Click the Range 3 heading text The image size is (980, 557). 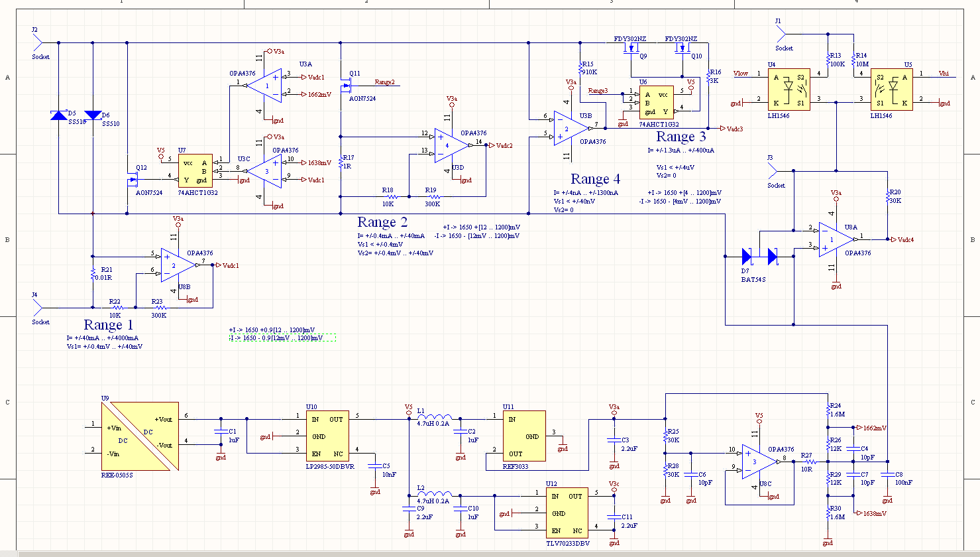coord(681,137)
